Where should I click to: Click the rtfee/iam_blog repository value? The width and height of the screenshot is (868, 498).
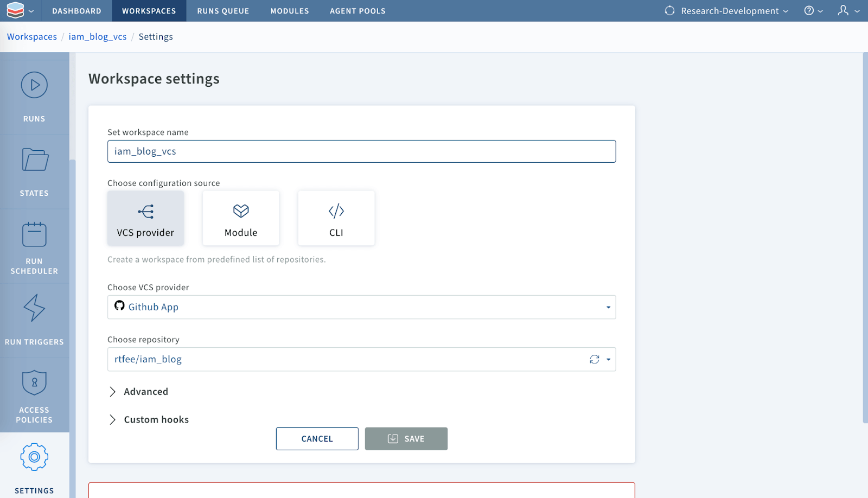tap(148, 359)
